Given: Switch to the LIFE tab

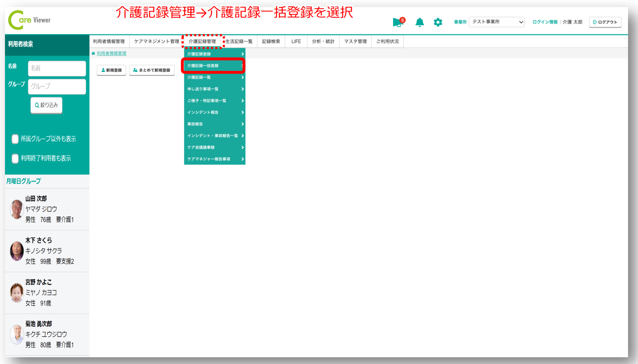Looking at the screenshot, I should (x=296, y=42).
